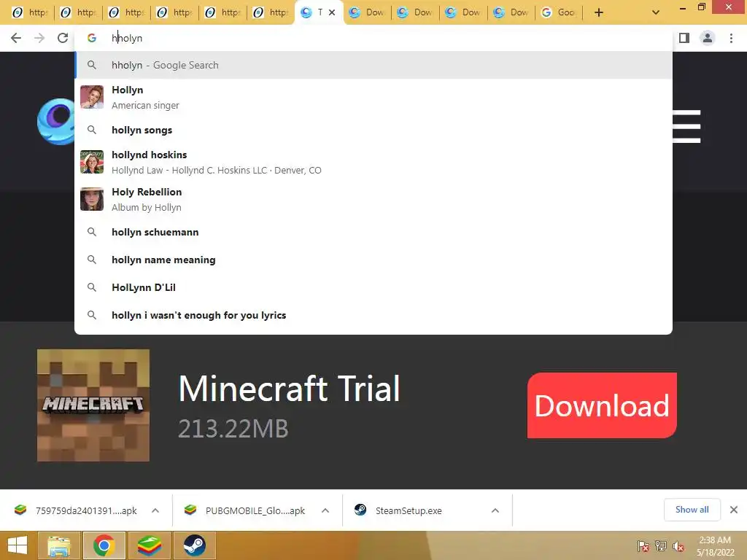Click Show all downloads
Screen dimensions: 747x560
pyautogui.click(x=692, y=510)
